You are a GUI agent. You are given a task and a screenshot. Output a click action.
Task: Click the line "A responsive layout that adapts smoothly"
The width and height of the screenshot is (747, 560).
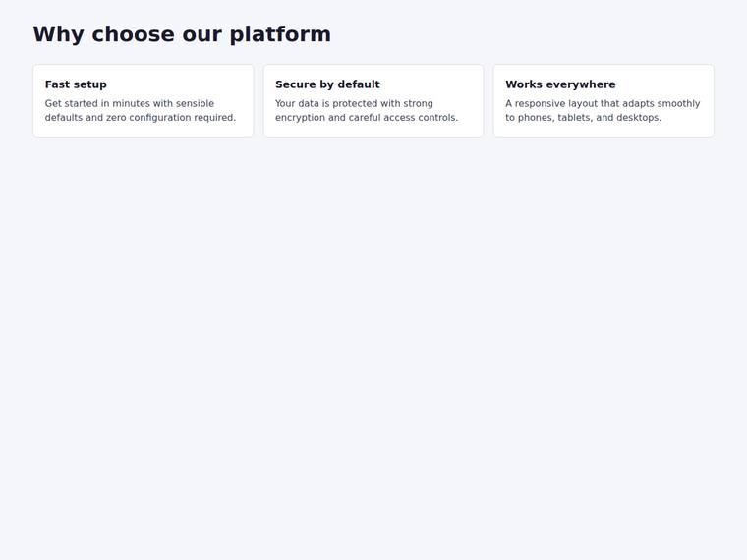click(603, 103)
